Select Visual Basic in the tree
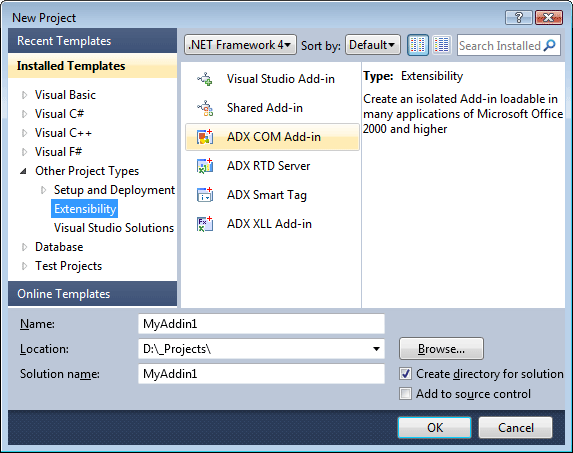 (65, 95)
